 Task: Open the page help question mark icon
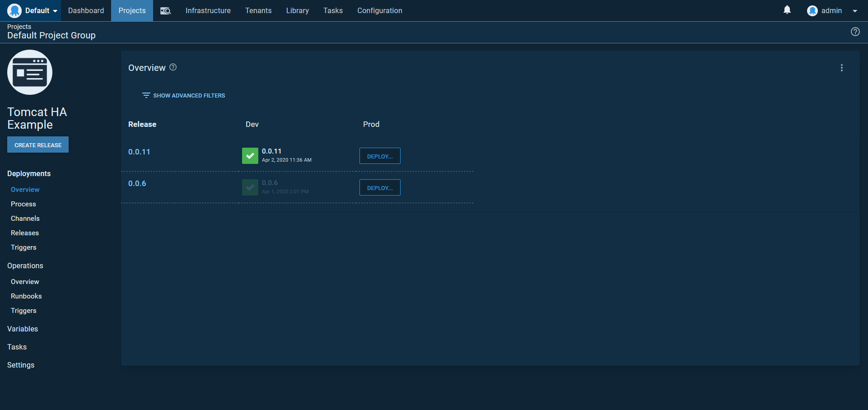(855, 32)
